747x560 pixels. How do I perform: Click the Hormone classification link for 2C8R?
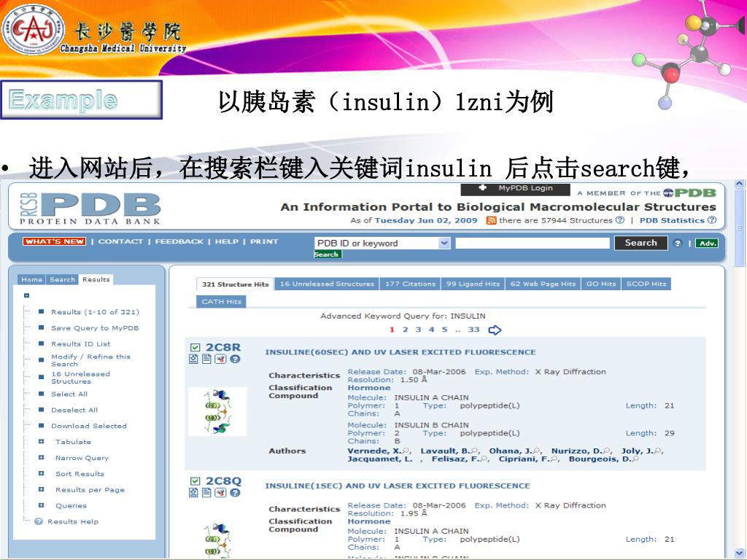point(368,388)
